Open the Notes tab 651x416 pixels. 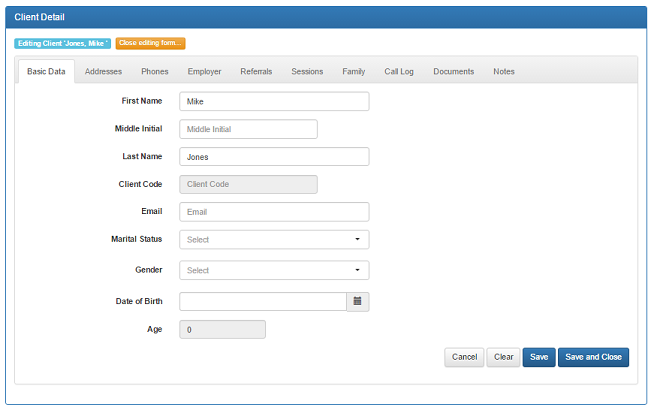pyautogui.click(x=503, y=72)
